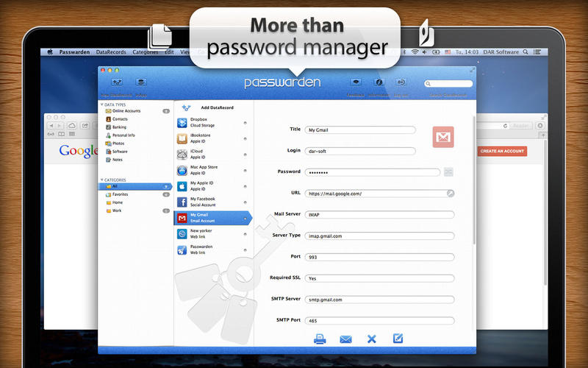Click the Required SSL field showing Yes

379,278
